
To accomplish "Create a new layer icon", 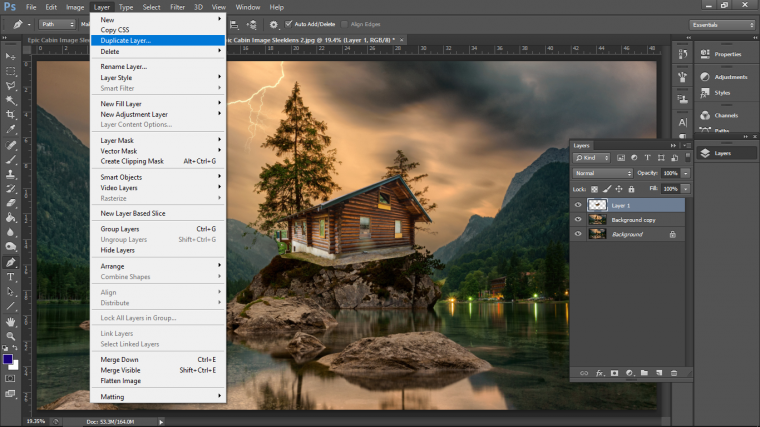I will (x=659, y=373).
